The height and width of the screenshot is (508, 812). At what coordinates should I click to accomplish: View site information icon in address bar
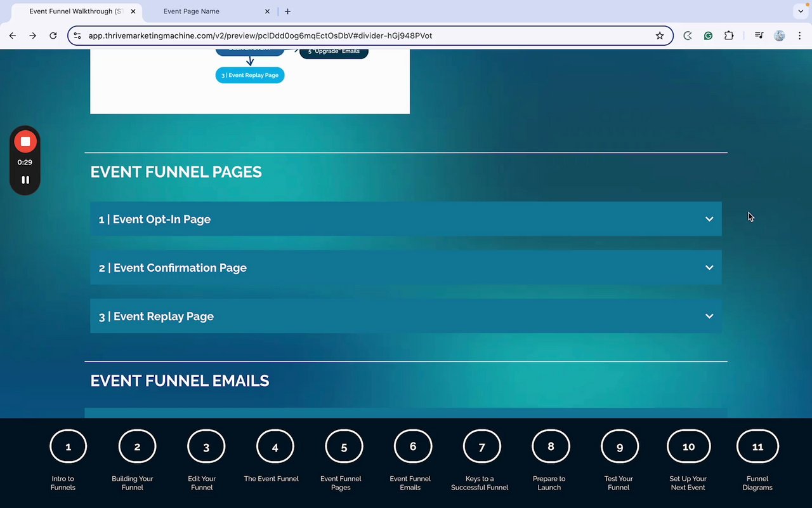77,36
